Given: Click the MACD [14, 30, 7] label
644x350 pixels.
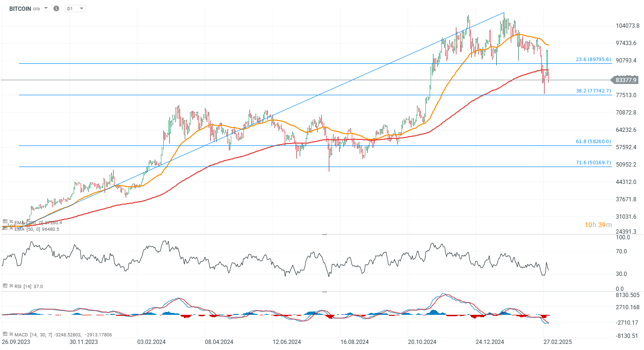Looking at the screenshot, I should pos(34,334).
